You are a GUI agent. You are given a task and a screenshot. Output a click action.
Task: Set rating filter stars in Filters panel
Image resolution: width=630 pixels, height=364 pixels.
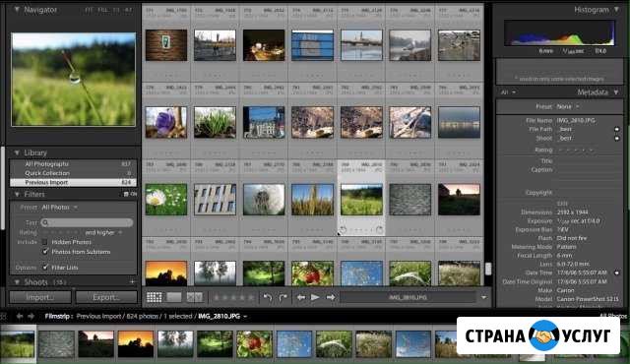pos(61,232)
